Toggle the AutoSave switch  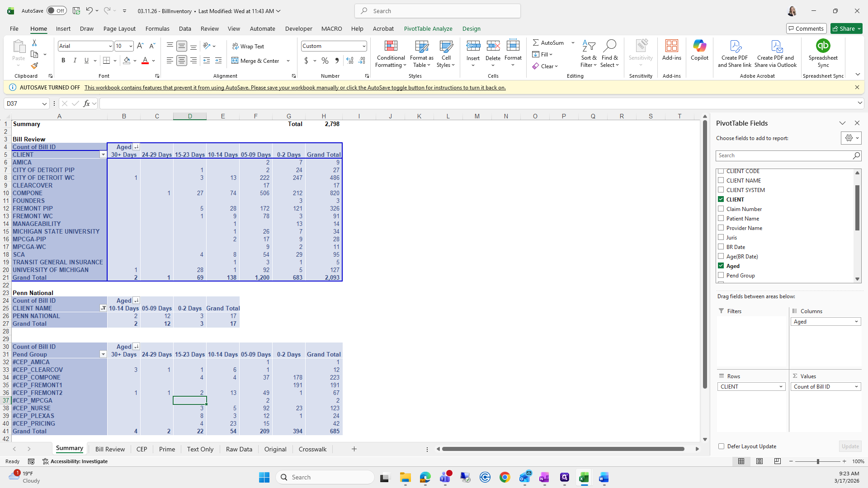(57, 11)
